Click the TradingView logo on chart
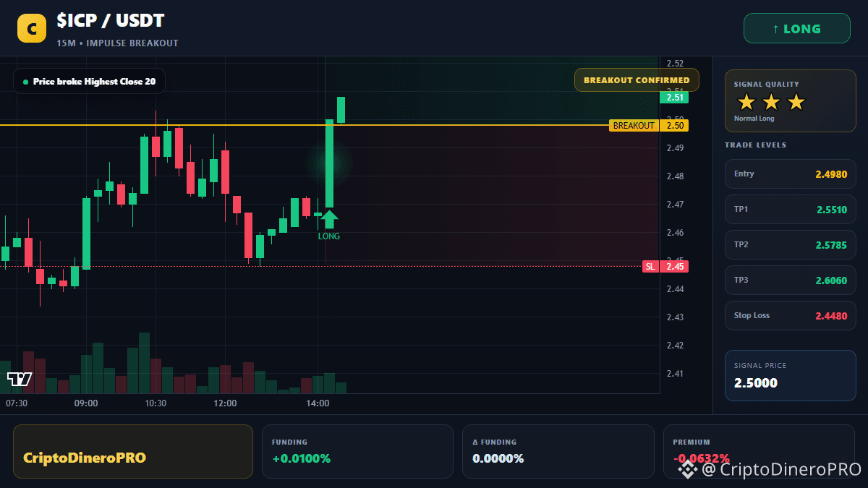This screenshot has height=488, width=868. [20, 379]
